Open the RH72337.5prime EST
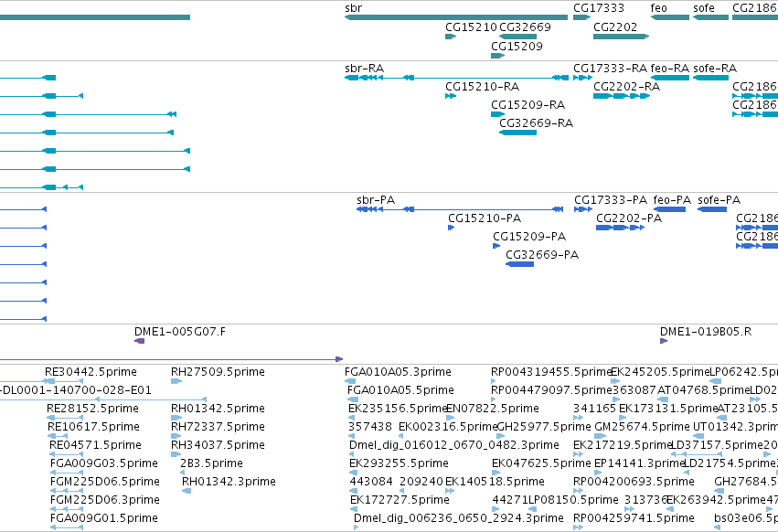 tap(176, 436)
